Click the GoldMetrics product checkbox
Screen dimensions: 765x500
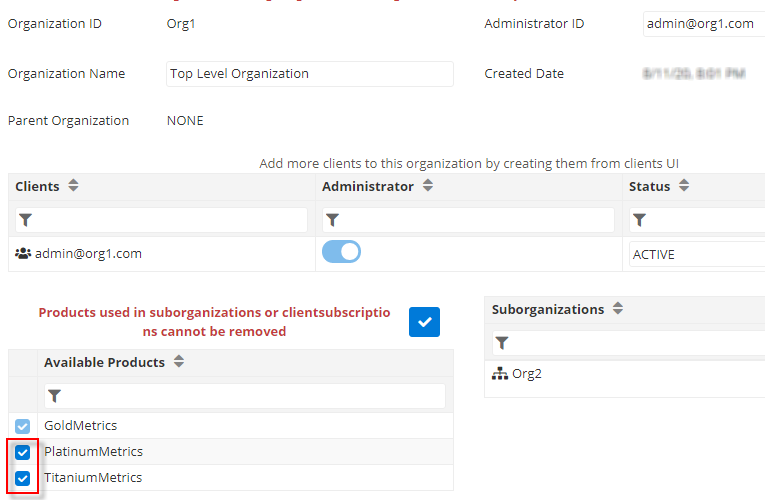point(23,426)
